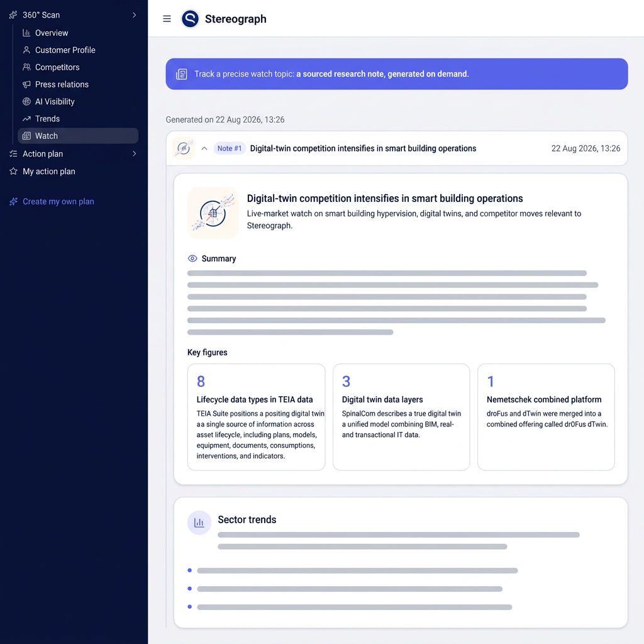Expand the 360° Scan chevron
Screen dimensions: 644x644
[x=135, y=15]
